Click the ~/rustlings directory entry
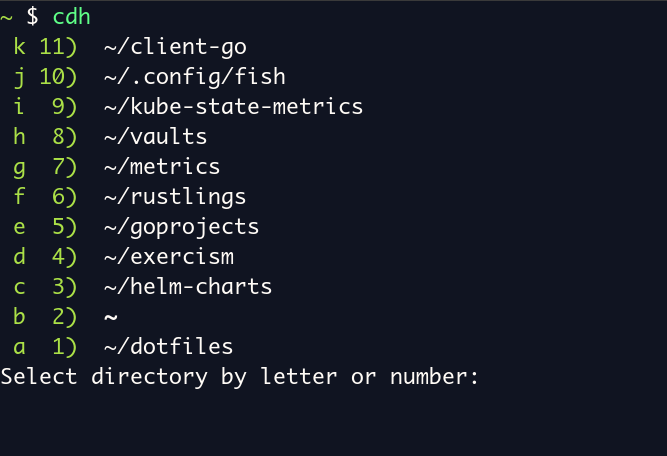 pyautogui.click(x=174, y=196)
